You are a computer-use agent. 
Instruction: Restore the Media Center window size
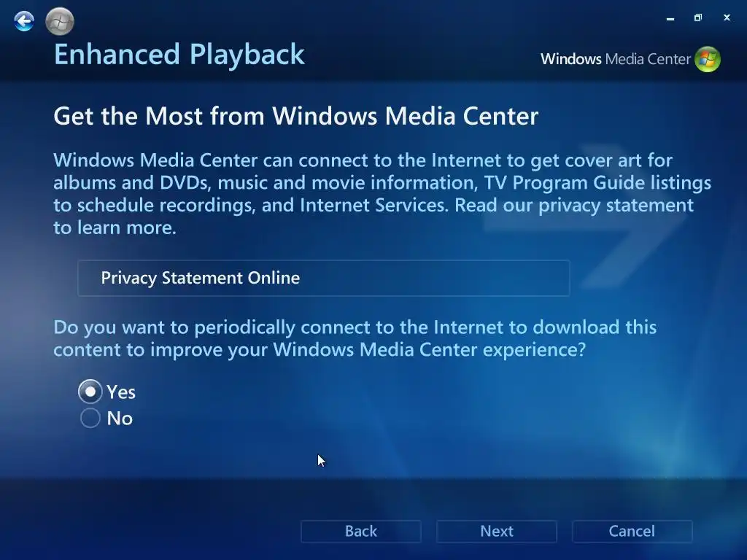tap(698, 17)
